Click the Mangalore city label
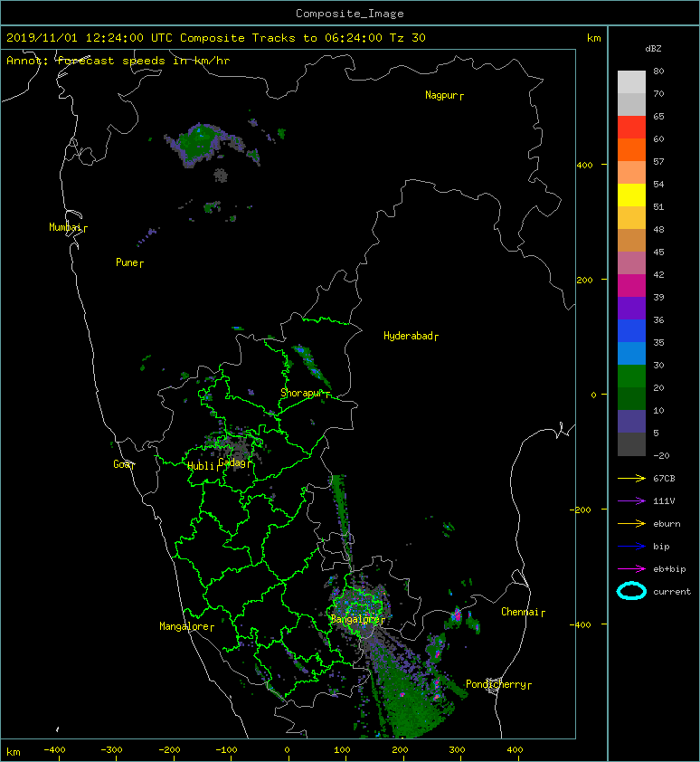Viewport: 700px width, 762px height. 184,626
